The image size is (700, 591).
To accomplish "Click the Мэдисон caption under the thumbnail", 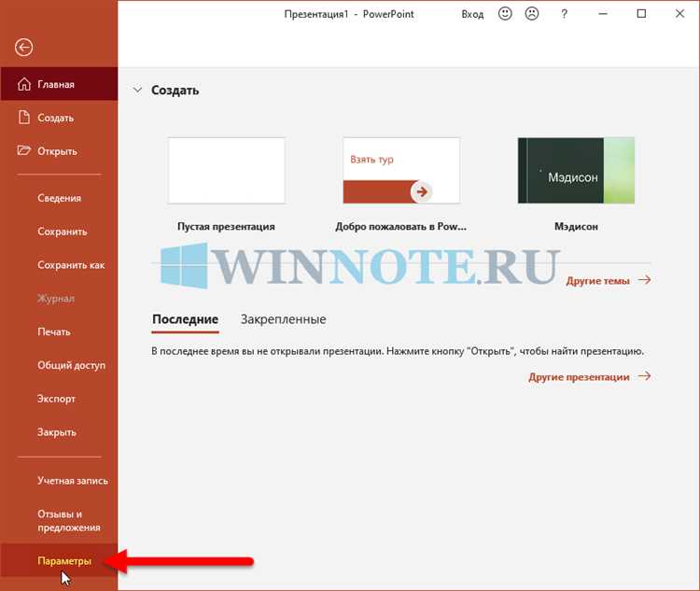I will click(x=576, y=227).
